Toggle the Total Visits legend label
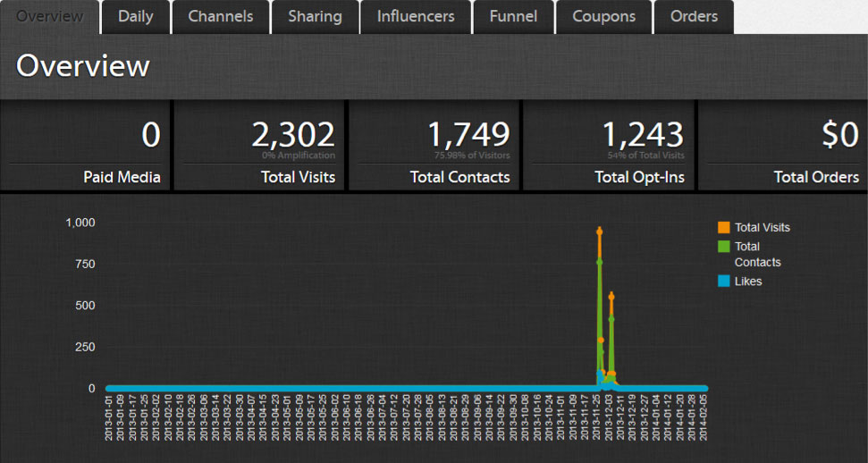This screenshot has height=463, width=868. point(762,227)
